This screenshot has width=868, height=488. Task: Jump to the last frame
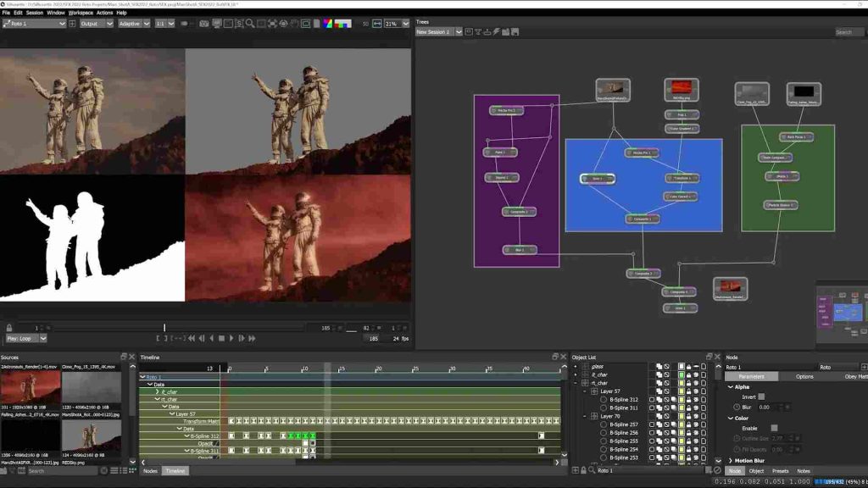point(252,338)
